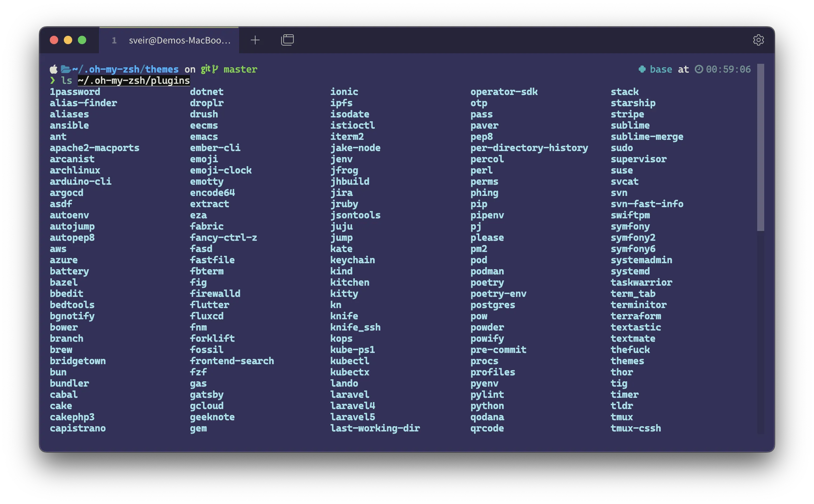This screenshot has width=814, height=504.
Task: Click the jsontools entry
Action: coord(355,215)
